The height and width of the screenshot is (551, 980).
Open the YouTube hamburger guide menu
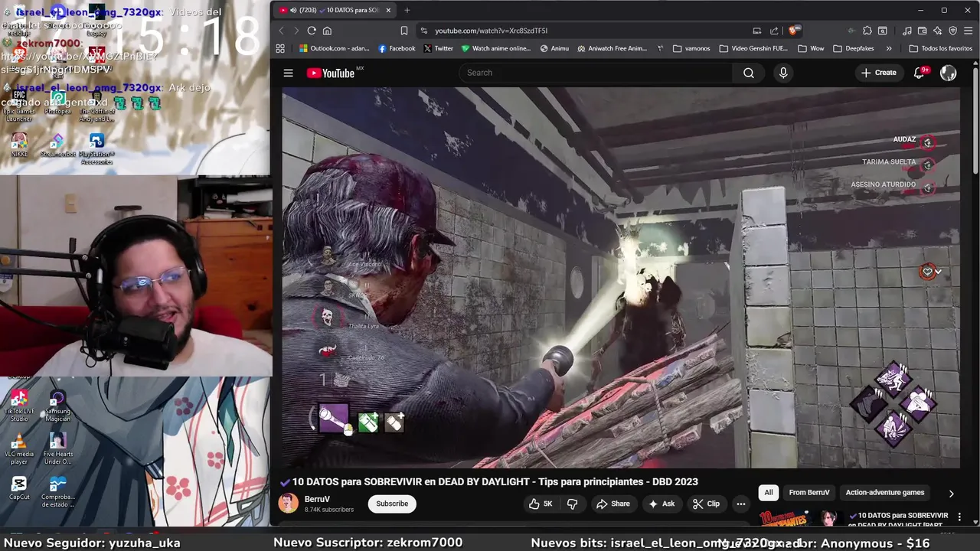[288, 73]
